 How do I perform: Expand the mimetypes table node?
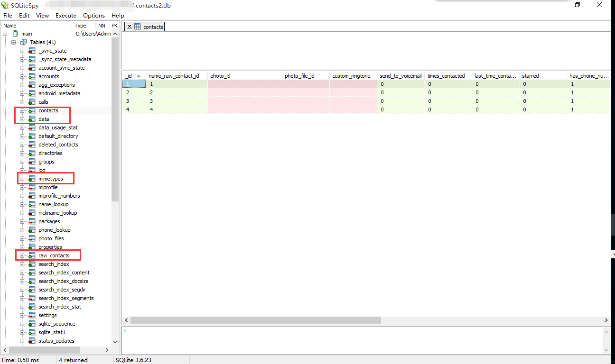(22, 179)
